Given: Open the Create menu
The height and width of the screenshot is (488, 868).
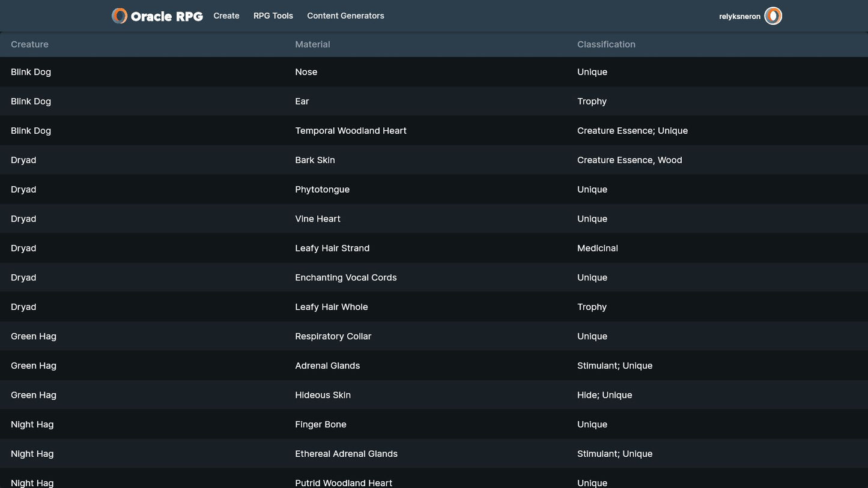Looking at the screenshot, I should 226,16.
